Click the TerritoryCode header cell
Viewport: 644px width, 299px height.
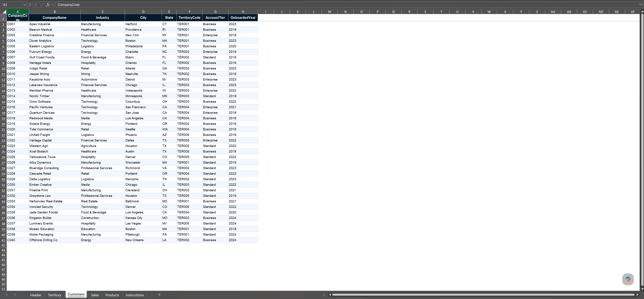click(x=189, y=18)
